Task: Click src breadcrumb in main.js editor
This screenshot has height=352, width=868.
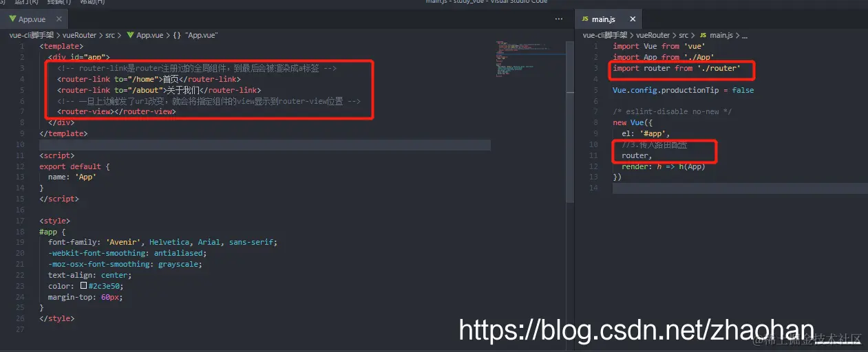Action: (x=684, y=35)
